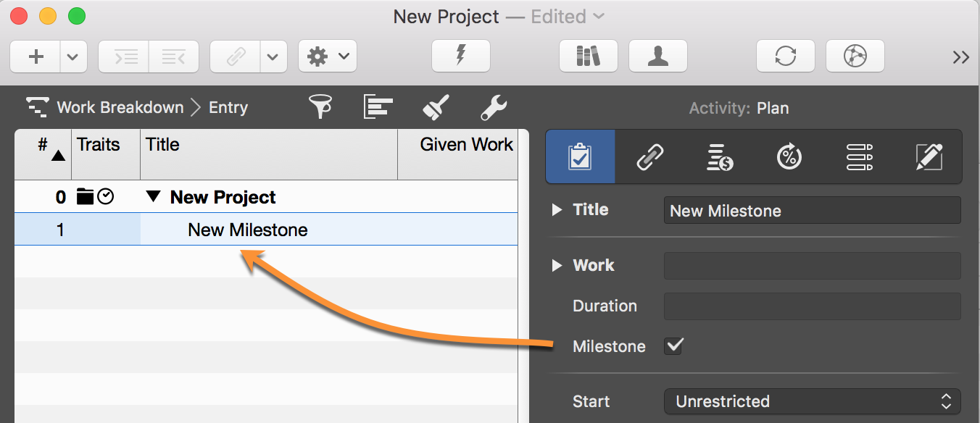Viewport: 980px width, 423px height.
Task: Click the network diagram toolbar icon
Action: coord(855,56)
